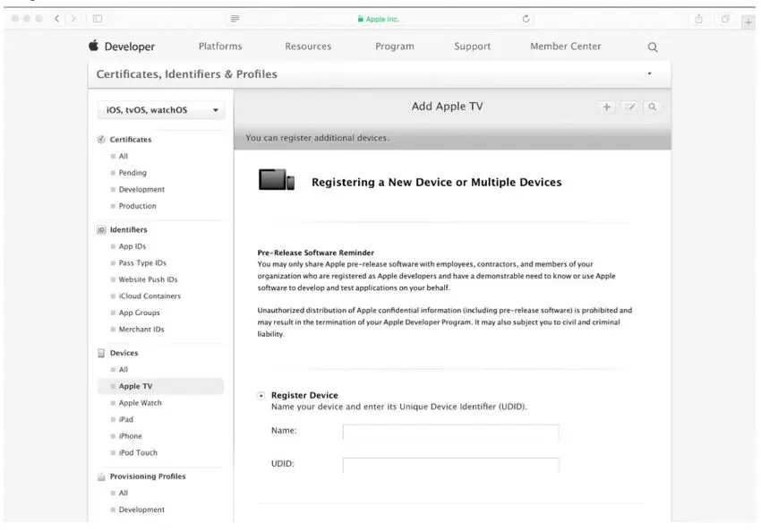This screenshot has height=532, width=761.
Task: Open App Groups
Action: [x=140, y=313]
